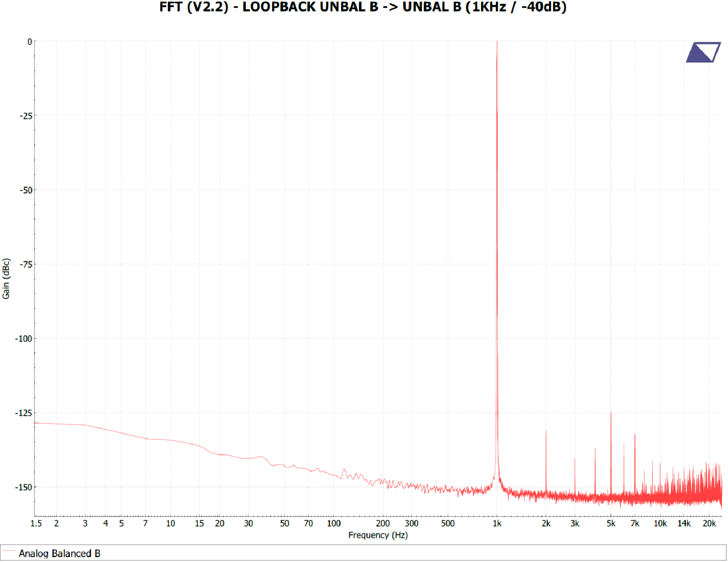Click the -150 gain axis tick label
This screenshot has width=728, height=562.
(x=24, y=487)
